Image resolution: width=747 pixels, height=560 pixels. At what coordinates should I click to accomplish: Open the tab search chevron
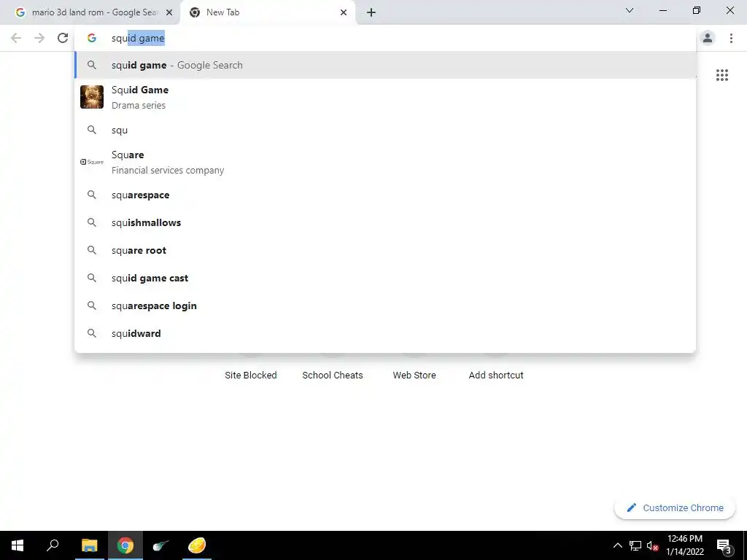[630, 10]
